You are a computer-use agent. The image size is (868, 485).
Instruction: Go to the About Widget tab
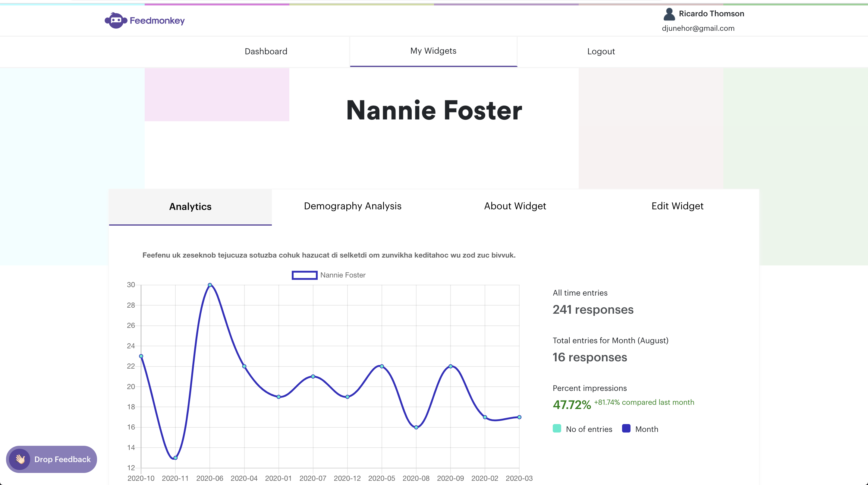click(515, 206)
